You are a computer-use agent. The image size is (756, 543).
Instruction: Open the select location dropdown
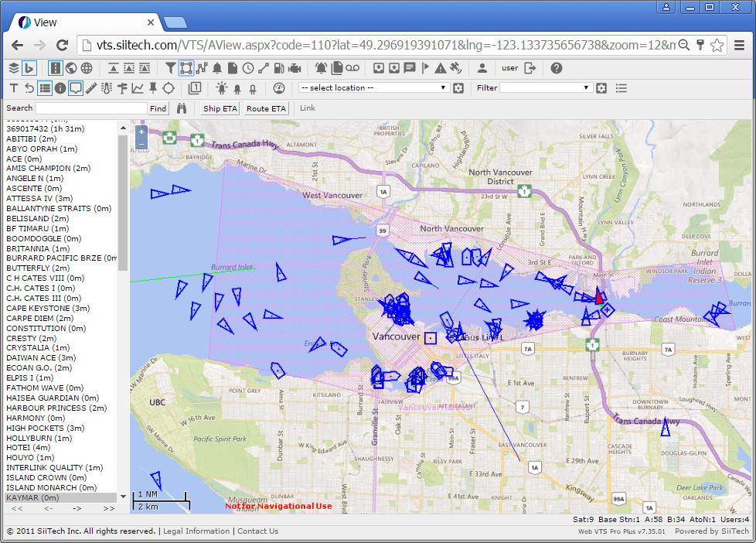click(373, 88)
